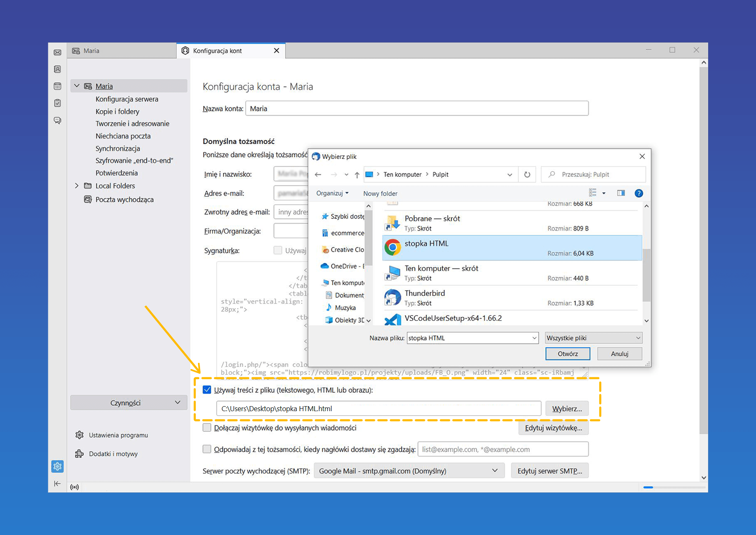Open Konfiguracja serwera settings
The width and height of the screenshot is (756, 535).
tap(127, 99)
